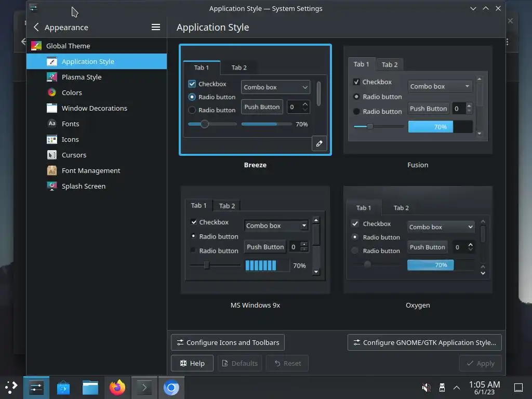Screen dimensions: 532x399
Task: Click the Cursors sidebar icon
Action: point(52,155)
